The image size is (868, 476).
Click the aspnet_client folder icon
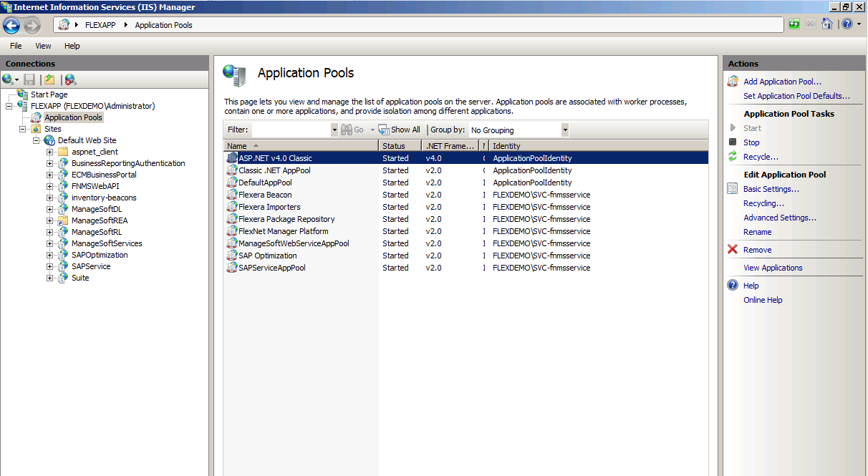63,152
